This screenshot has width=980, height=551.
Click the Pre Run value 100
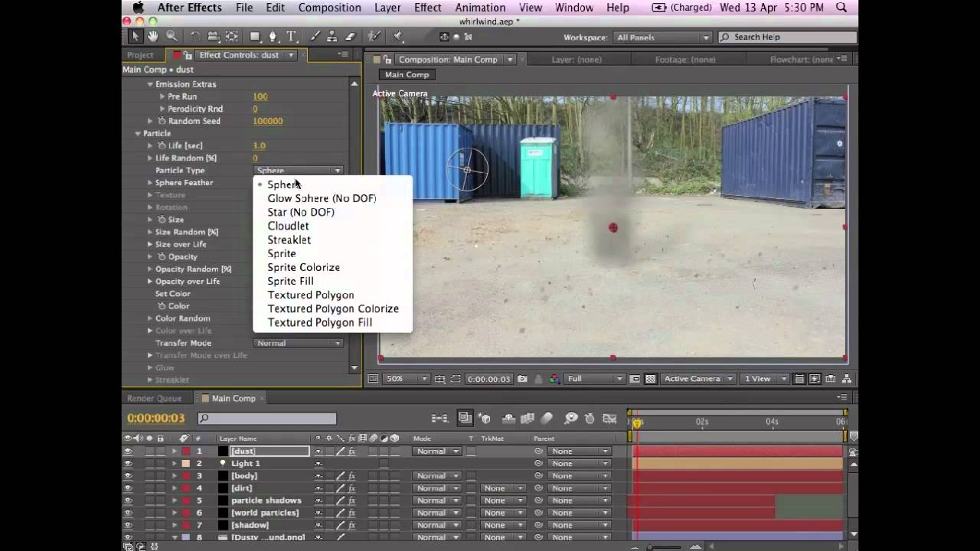(260, 96)
